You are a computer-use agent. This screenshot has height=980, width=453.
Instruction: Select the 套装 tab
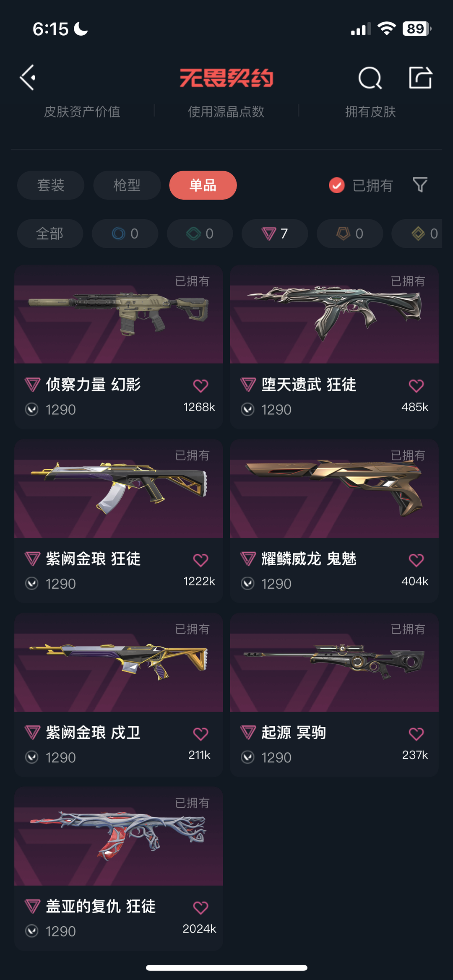tap(50, 185)
